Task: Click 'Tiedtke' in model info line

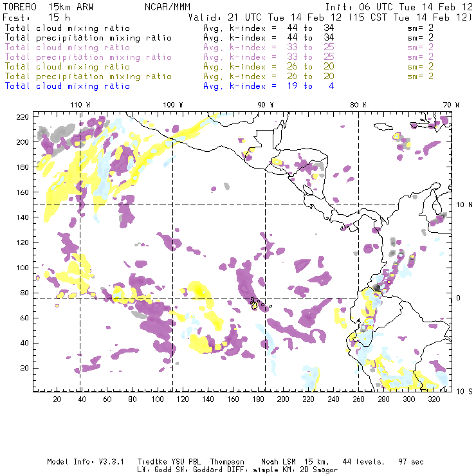Action: (152, 462)
